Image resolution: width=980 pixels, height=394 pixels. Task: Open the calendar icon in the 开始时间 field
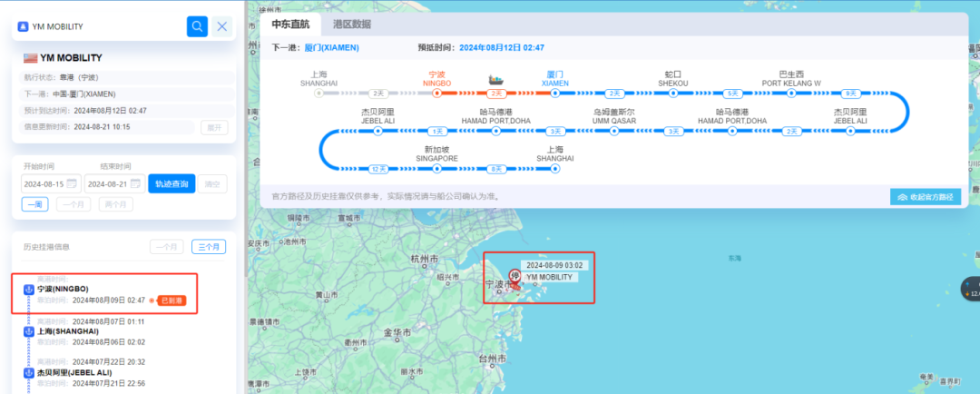[72, 184]
